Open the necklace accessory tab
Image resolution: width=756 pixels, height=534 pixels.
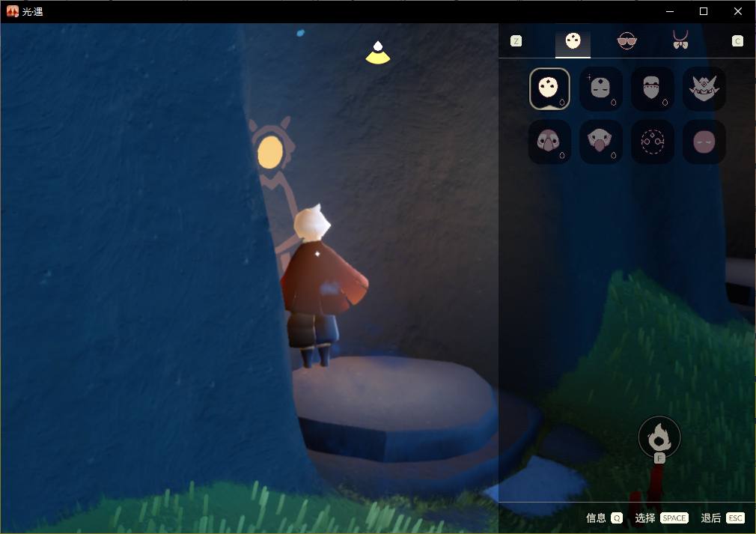coord(680,40)
